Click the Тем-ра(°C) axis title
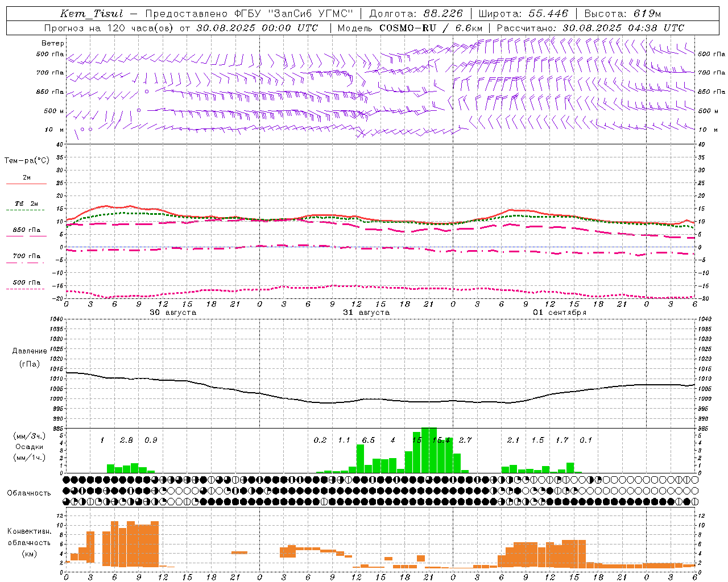The image size is (728, 582). (x=27, y=161)
